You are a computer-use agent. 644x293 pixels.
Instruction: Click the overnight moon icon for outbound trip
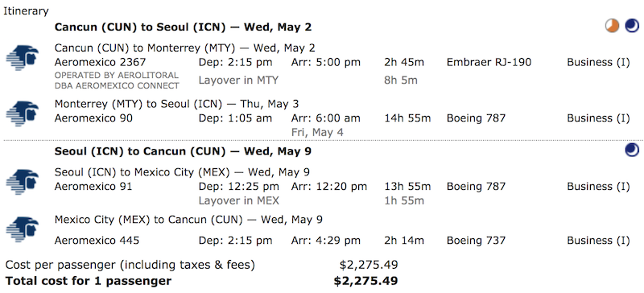point(632,26)
